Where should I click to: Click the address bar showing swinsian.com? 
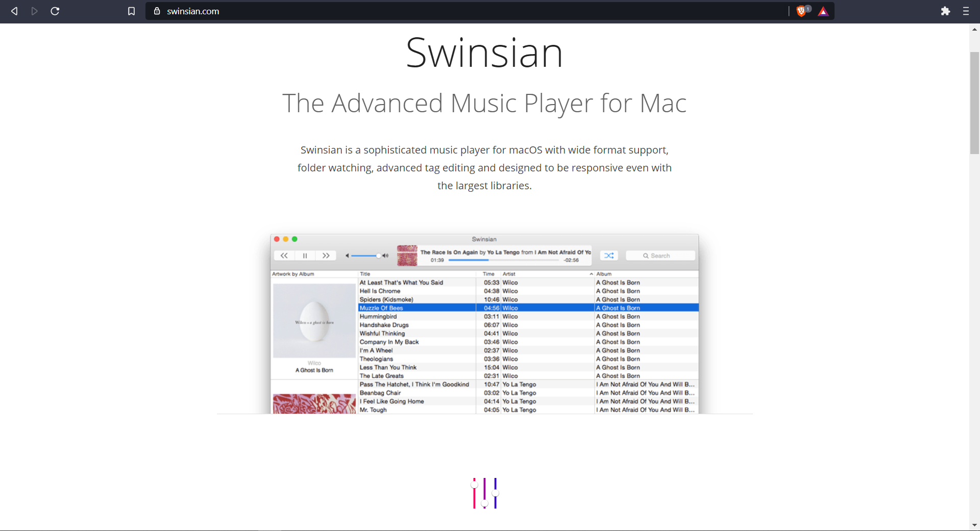[459, 11]
